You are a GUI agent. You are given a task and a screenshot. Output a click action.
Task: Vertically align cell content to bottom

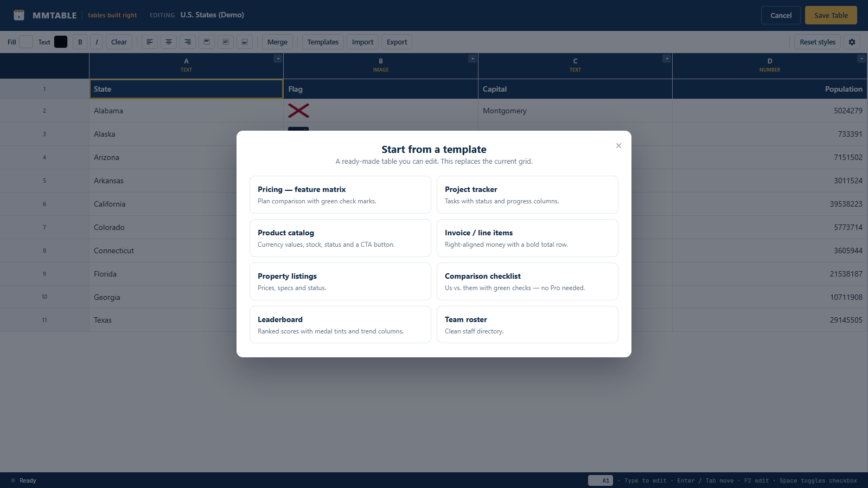[x=245, y=42]
